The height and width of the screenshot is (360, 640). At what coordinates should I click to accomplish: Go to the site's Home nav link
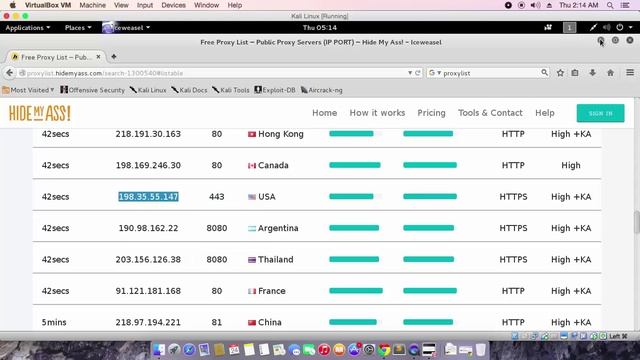[x=324, y=113]
